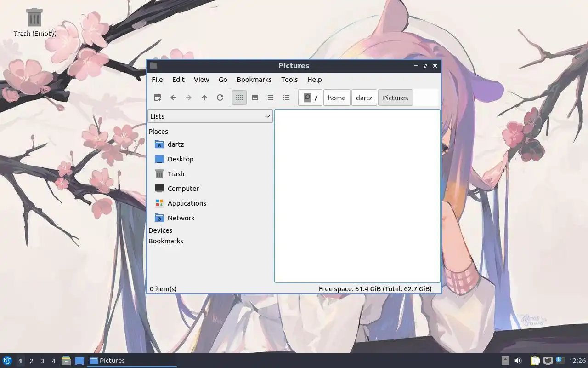
Task: Switch to workspace 4
Action: click(x=53, y=361)
